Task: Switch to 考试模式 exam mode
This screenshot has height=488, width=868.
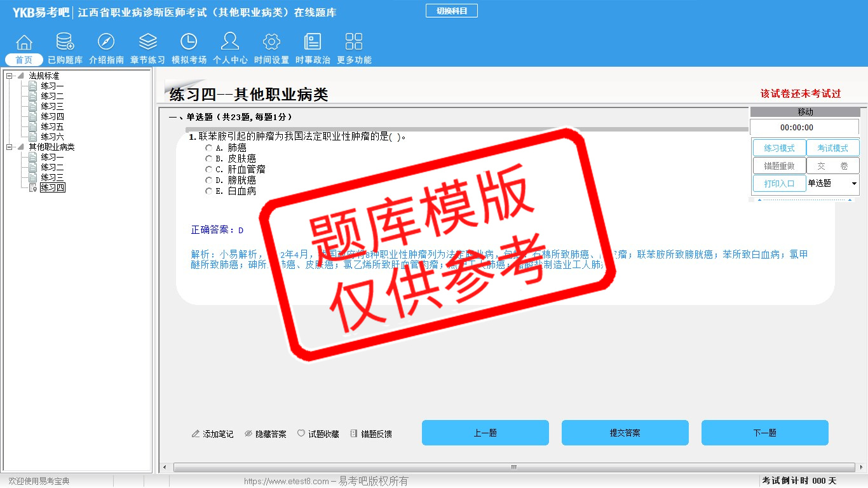Action: pos(833,148)
